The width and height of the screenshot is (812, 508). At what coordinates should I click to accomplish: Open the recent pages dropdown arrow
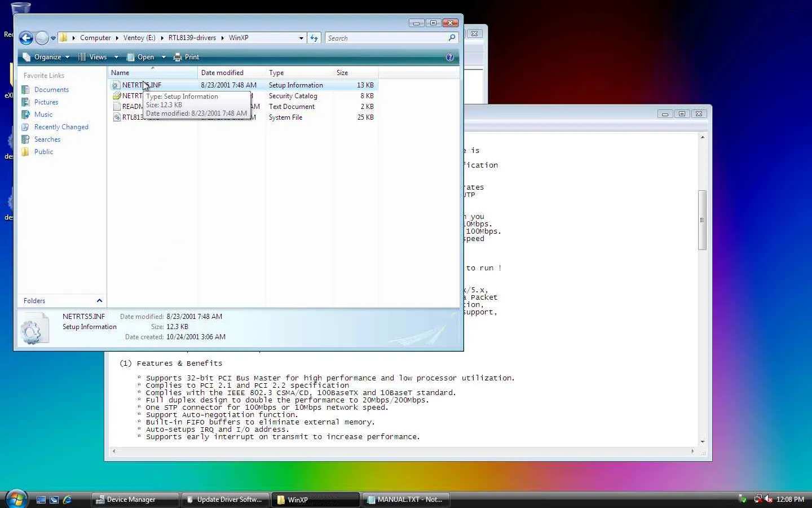pos(53,38)
